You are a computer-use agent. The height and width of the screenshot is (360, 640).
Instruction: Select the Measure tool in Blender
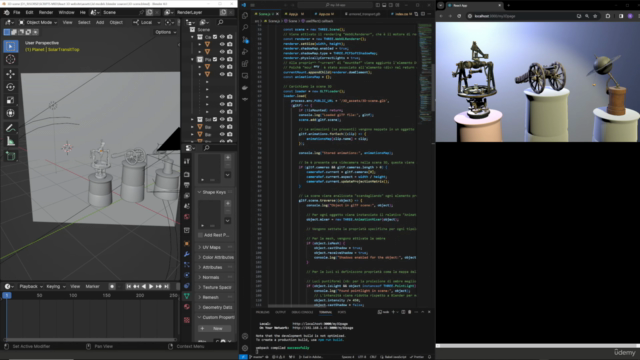(11, 142)
